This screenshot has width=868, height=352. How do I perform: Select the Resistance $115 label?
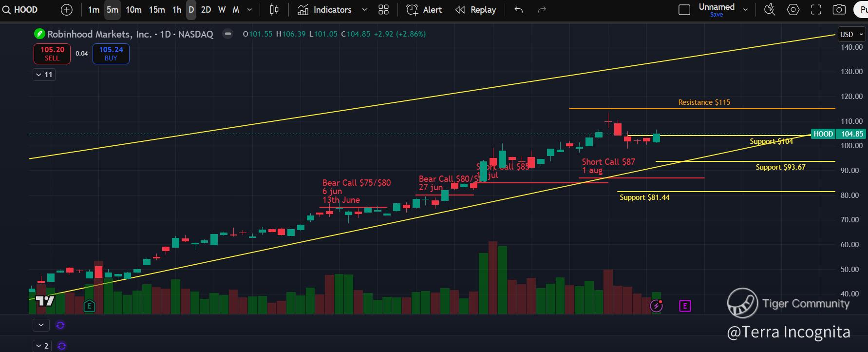pos(704,102)
